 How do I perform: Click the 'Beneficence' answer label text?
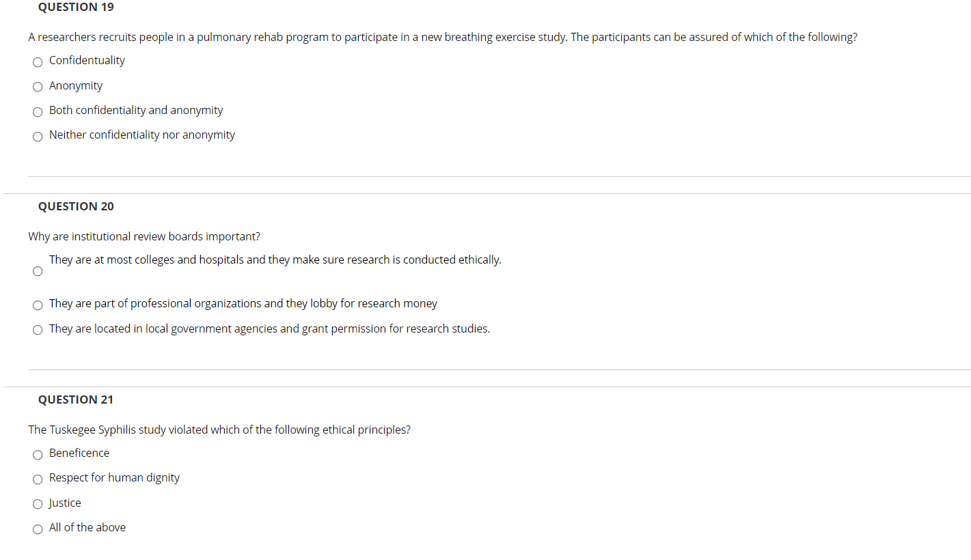pos(79,453)
